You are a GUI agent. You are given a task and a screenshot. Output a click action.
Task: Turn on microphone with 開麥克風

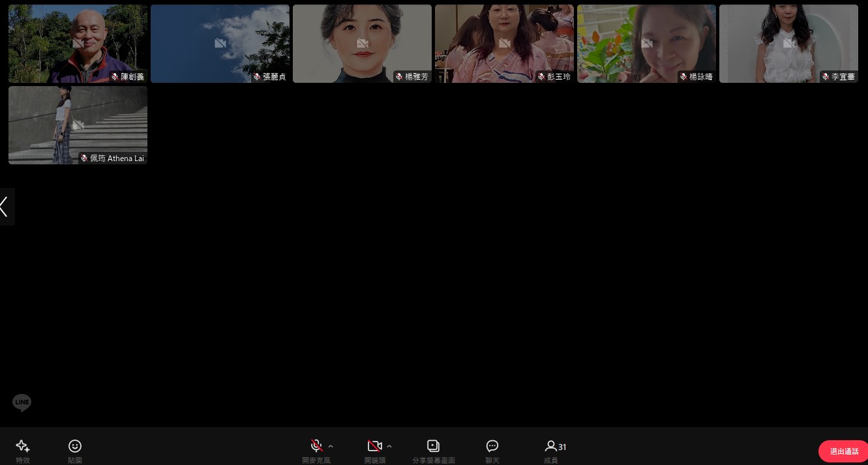click(316, 446)
